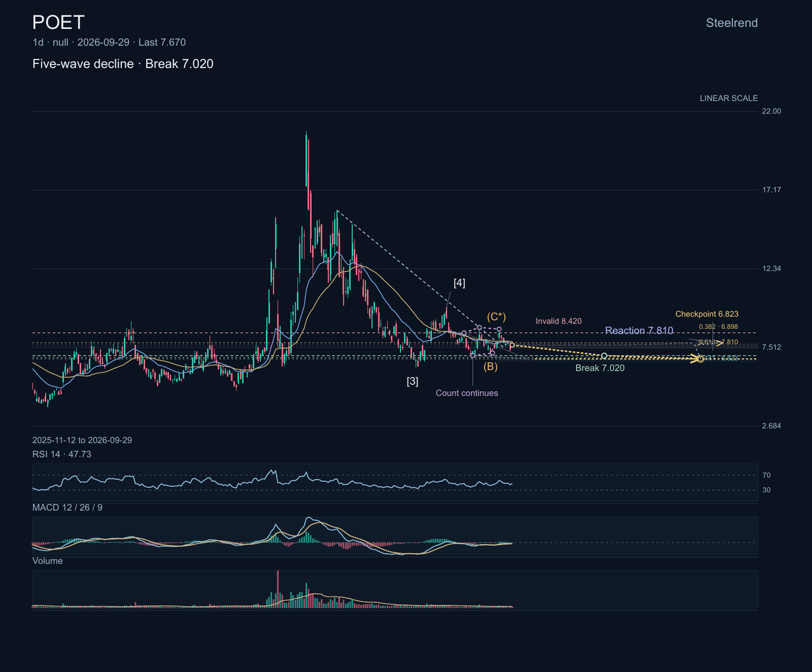This screenshot has width=812, height=672.
Task: Click the LINEAR SCALE label
Action: [729, 98]
